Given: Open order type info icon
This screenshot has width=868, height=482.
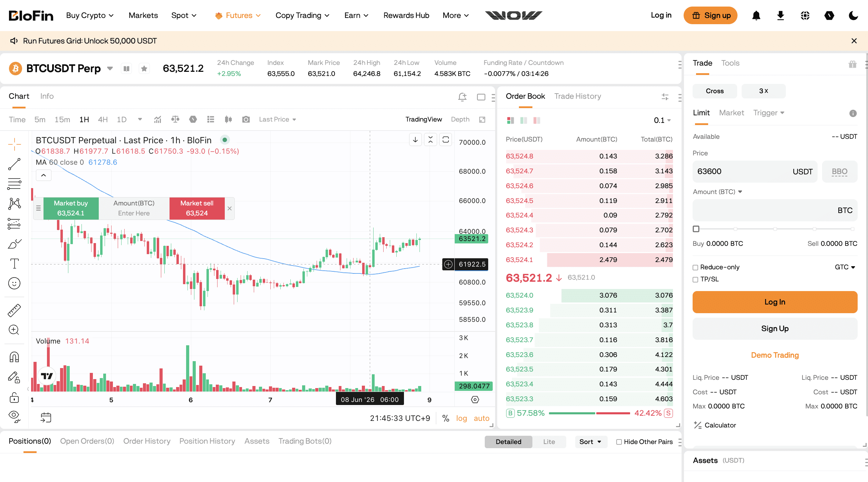Looking at the screenshot, I should coord(853,113).
